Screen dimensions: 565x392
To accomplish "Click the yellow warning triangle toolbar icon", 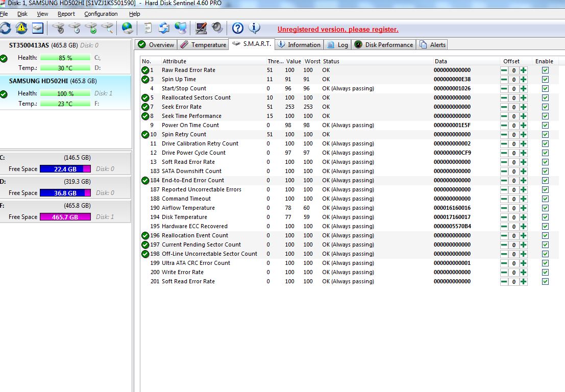I will click(x=21, y=28).
